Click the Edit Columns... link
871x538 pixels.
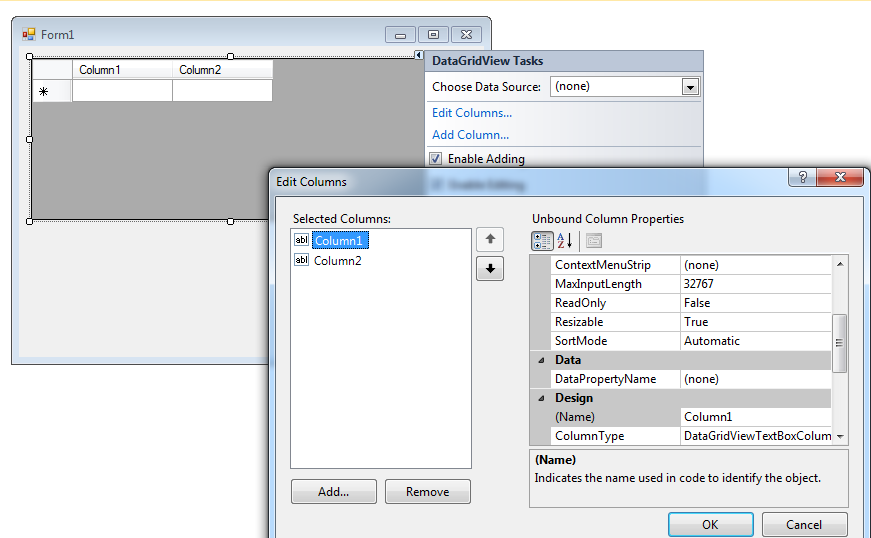click(x=472, y=113)
